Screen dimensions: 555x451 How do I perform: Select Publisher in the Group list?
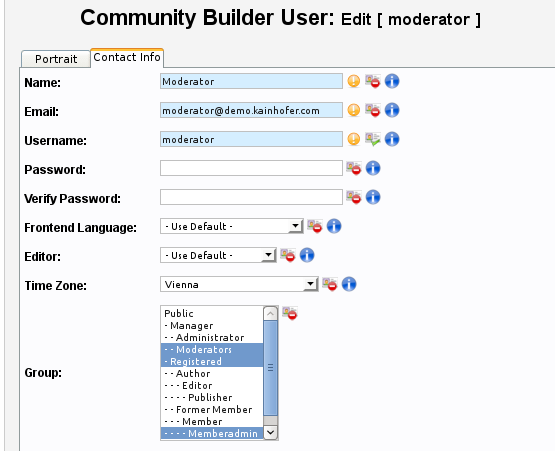tap(212, 398)
